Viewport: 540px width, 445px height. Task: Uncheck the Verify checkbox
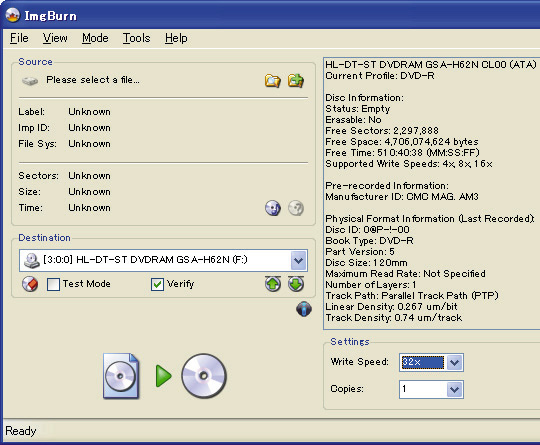pyautogui.click(x=157, y=284)
